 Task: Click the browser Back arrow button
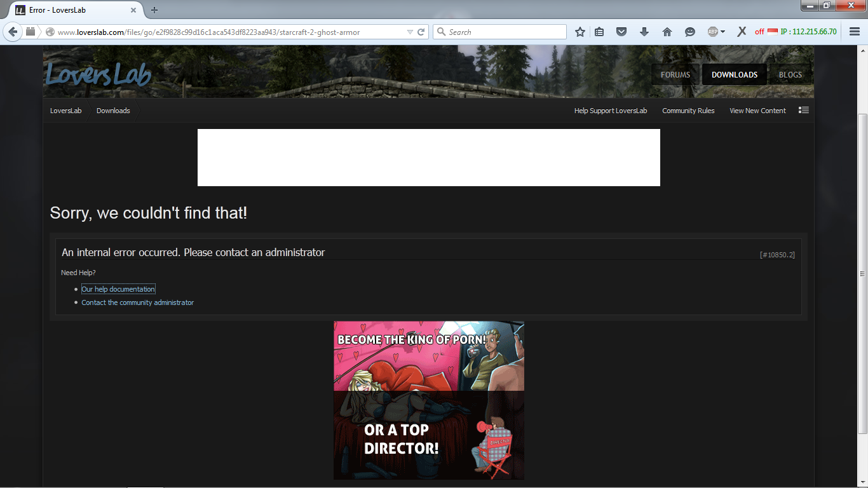pyautogui.click(x=13, y=32)
